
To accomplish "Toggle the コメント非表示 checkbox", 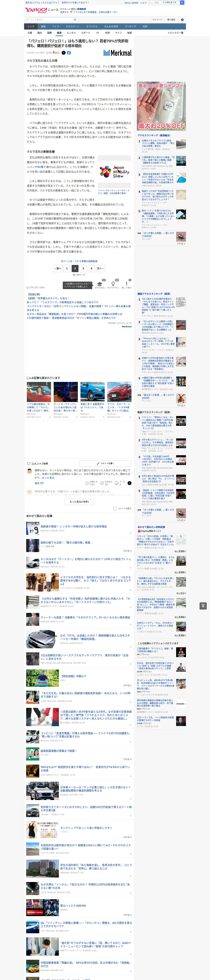I will click(x=115, y=508).
